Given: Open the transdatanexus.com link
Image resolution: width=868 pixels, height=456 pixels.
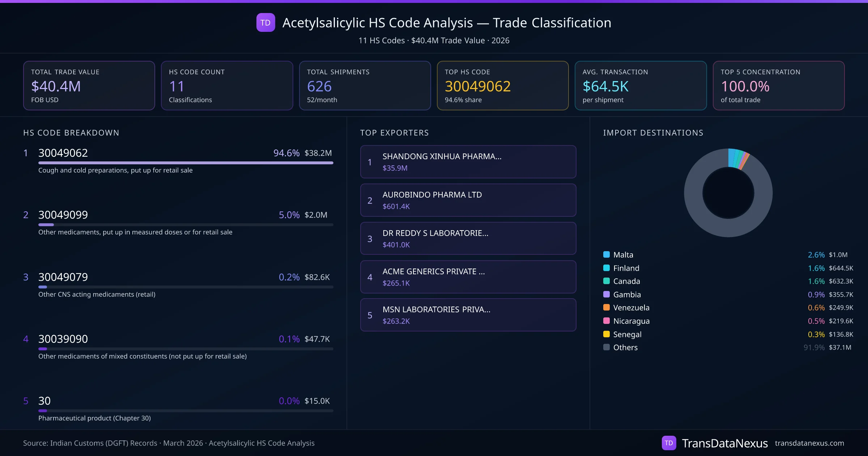Looking at the screenshot, I should click(809, 443).
